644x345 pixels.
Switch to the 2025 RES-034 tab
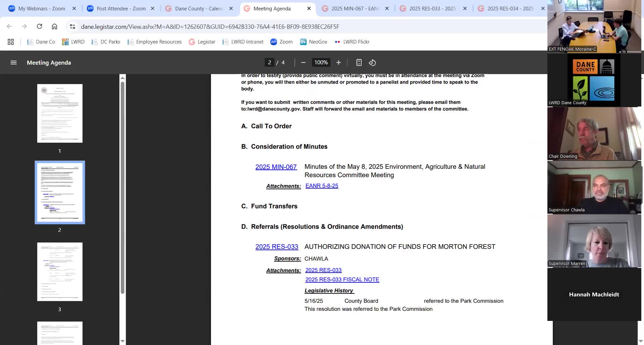[x=510, y=9]
